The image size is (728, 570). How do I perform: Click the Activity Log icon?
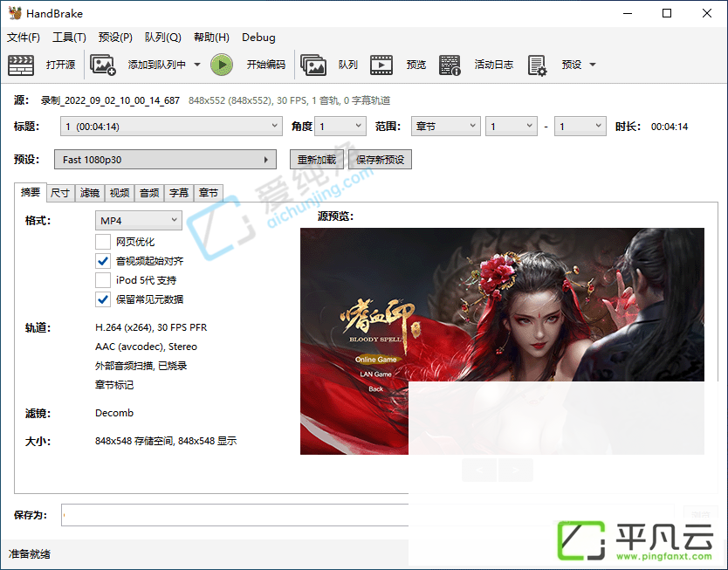(x=450, y=65)
